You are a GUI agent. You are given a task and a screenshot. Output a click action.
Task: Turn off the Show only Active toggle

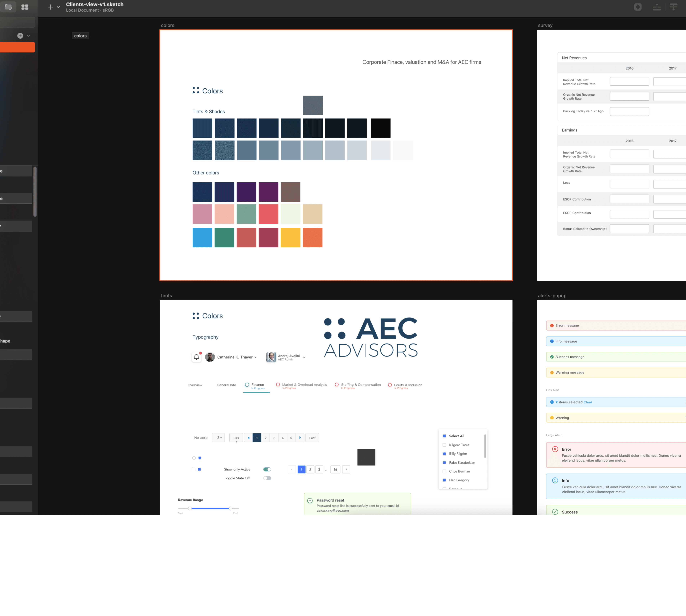tap(267, 469)
